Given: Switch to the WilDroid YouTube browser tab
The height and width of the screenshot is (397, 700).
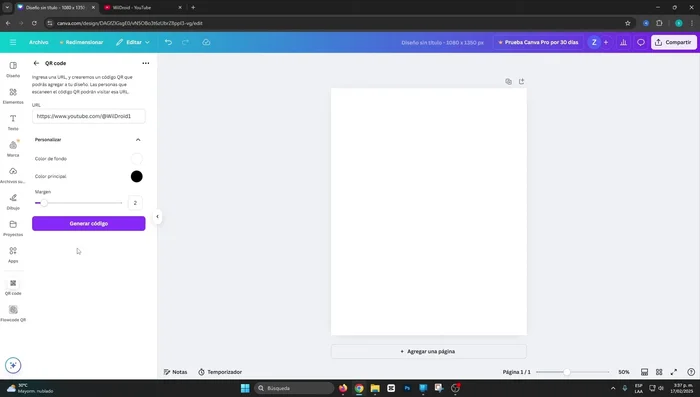Looking at the screenshot, I should (x=142, y=8).
